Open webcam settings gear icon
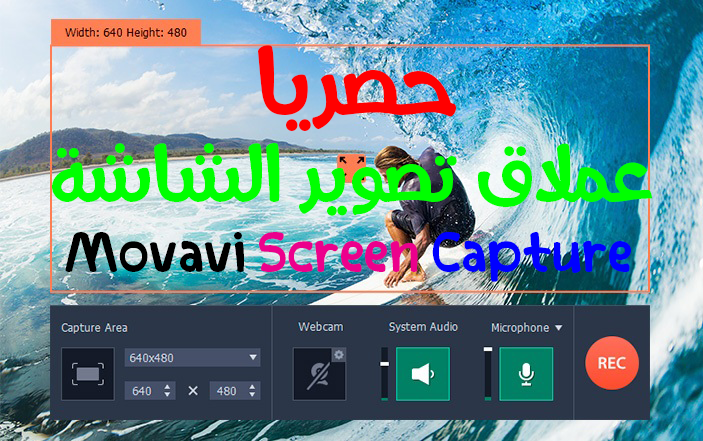This screenshot has height=441, width=703. tap(339, 355)
